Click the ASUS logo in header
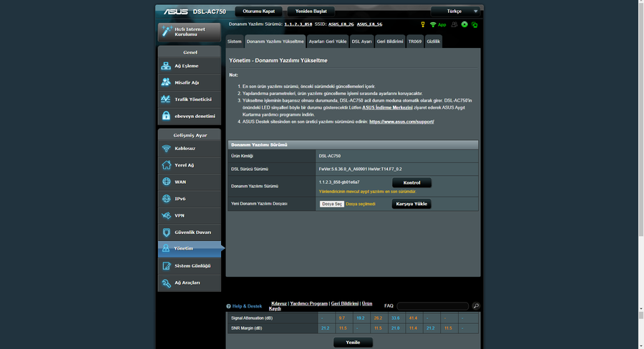Screen dimensions: 644x349 click(176, 11)
